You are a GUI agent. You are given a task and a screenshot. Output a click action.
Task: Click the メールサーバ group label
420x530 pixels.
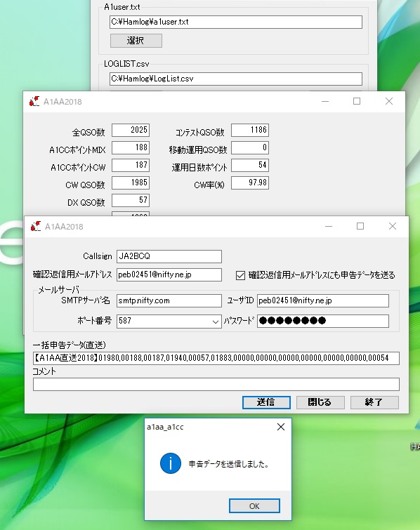(58, 290)
